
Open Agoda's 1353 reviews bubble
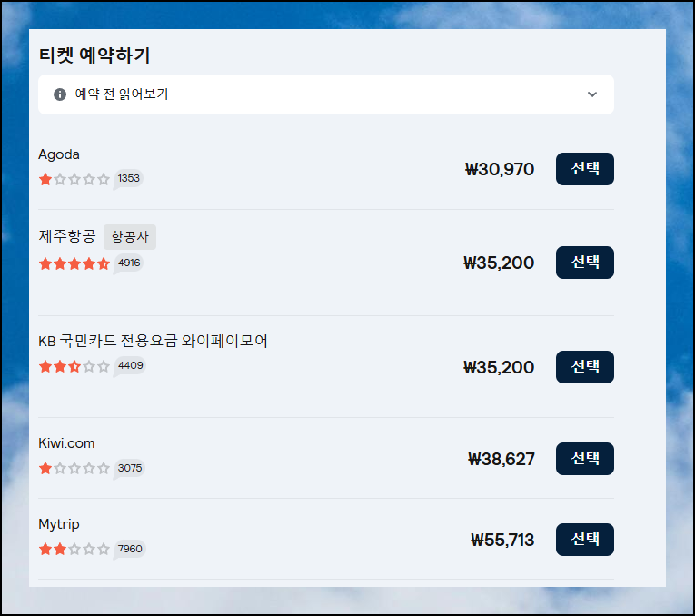[128, 179]
